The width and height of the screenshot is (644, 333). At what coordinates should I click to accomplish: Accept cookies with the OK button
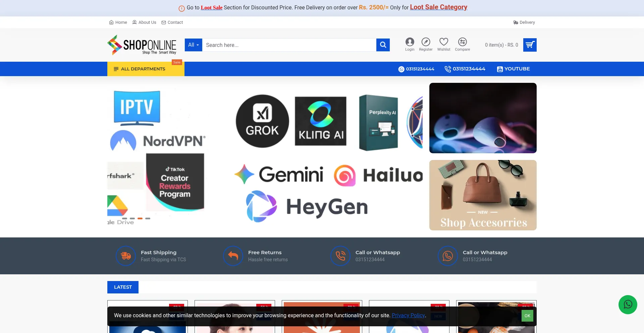[x=527, y=316]
